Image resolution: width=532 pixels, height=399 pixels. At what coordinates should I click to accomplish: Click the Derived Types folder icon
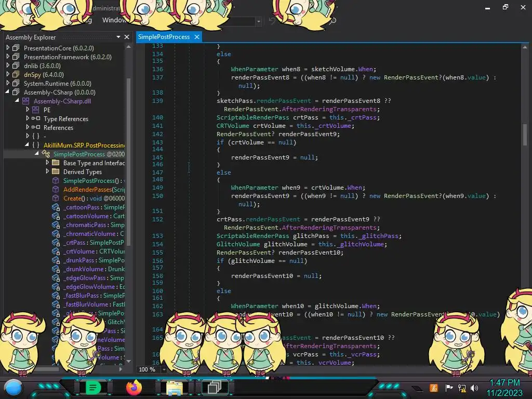click(x=56, y=171)
